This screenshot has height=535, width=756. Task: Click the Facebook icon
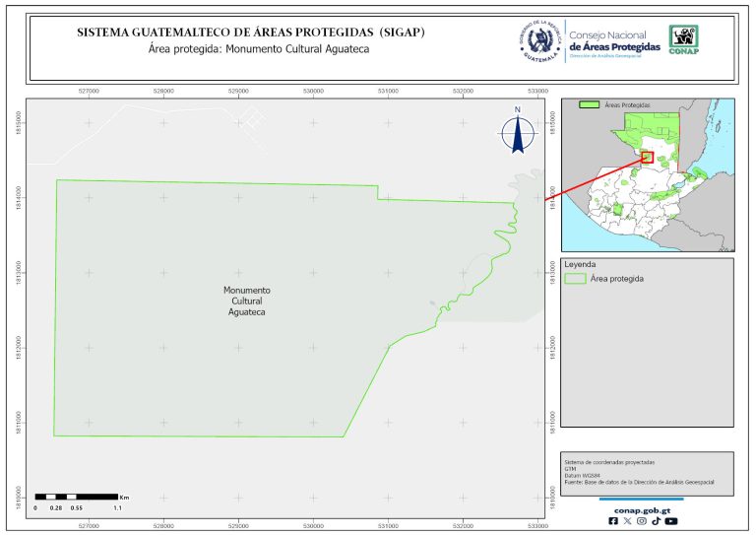click(x=614, y=520)
